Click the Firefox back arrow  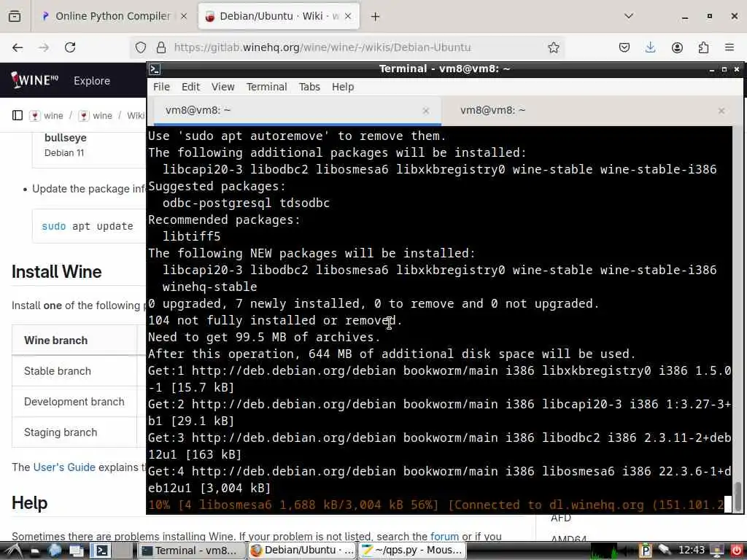pos(18,47)
